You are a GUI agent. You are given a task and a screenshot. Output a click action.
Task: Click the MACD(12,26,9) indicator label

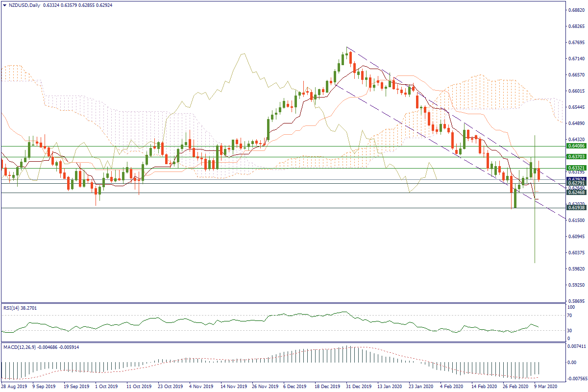(22, 347)
